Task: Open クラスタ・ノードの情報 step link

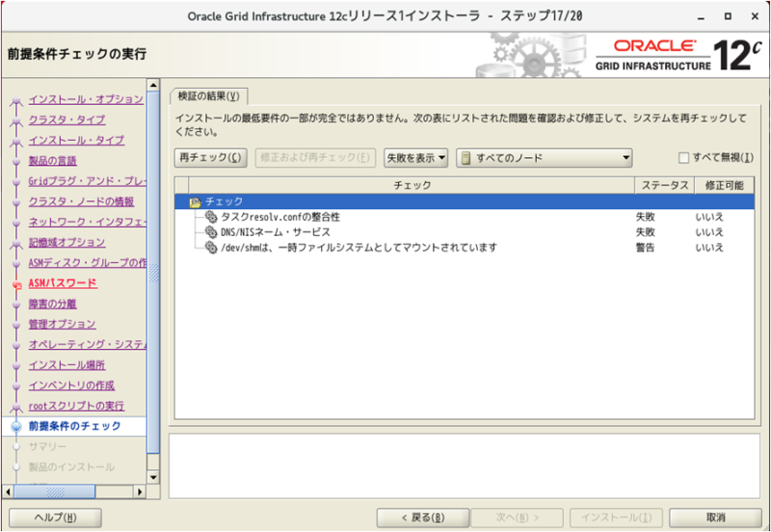Action: (81, 201)
